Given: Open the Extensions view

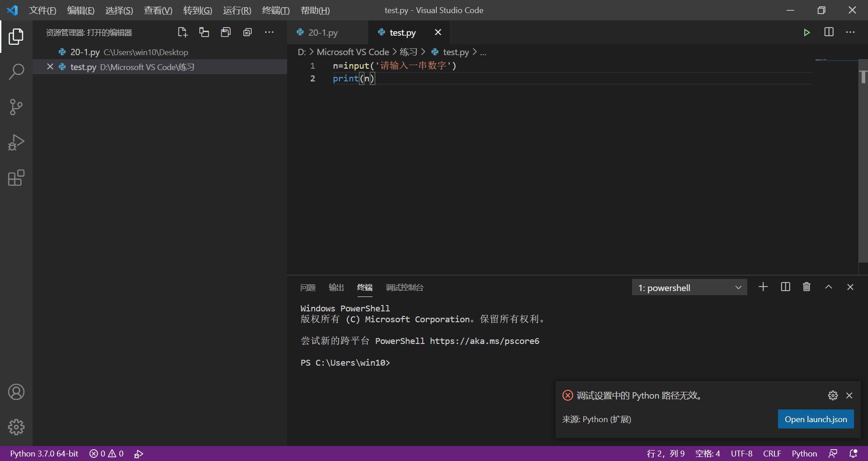Looking at the screenshot, I should pos(16,178).
